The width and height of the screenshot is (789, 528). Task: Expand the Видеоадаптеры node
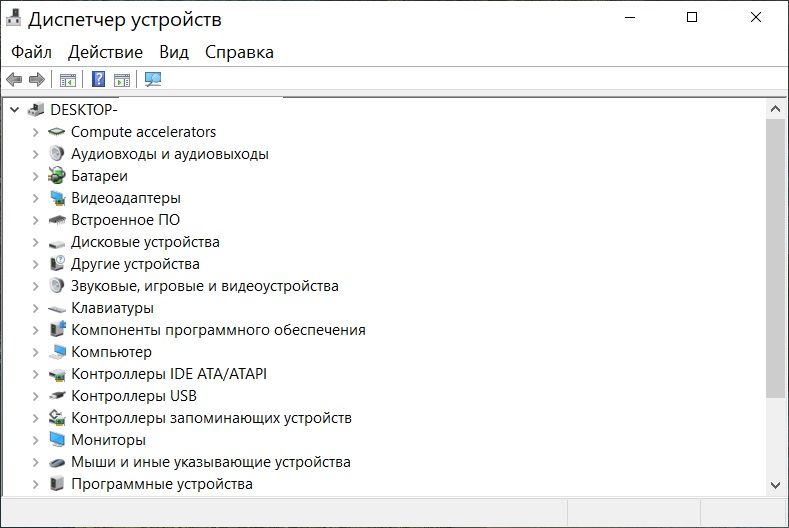point(35,198)
